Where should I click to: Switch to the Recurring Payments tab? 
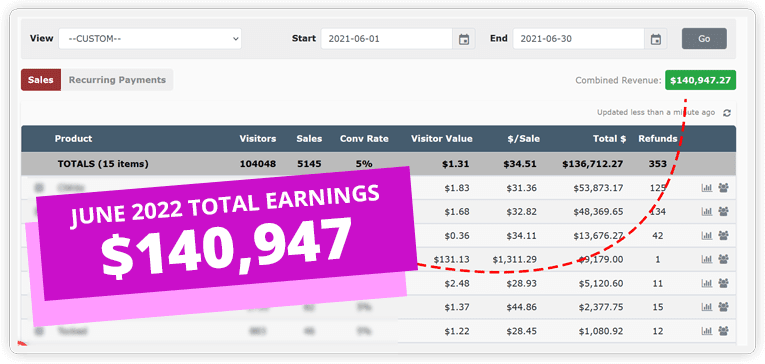pos(117,80)
